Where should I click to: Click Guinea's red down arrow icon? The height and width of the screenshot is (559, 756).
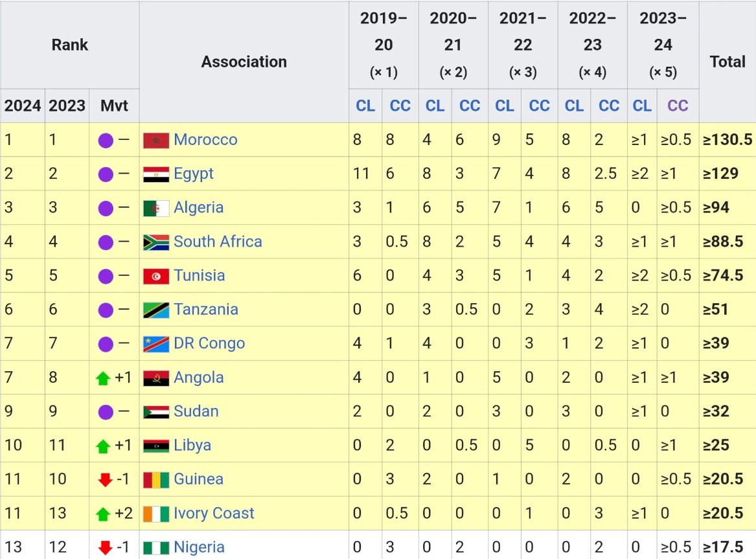tap(105, 480)
